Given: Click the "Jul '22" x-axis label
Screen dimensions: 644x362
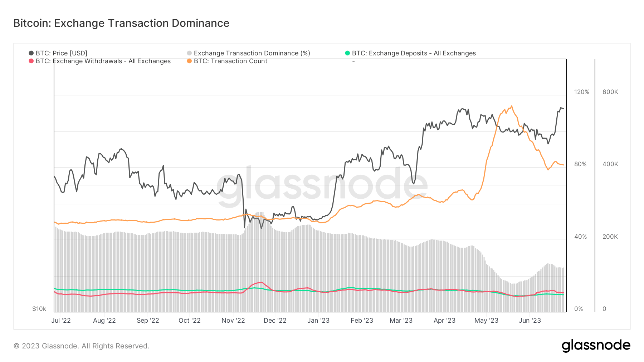Looking at the screenshot, I should tap(61, 321).
